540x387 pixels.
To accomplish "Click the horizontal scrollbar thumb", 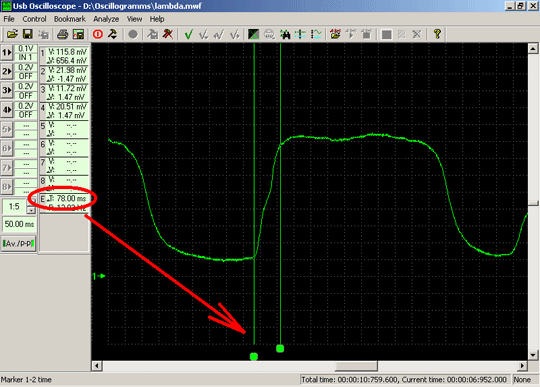I will (x=356, y=366).
